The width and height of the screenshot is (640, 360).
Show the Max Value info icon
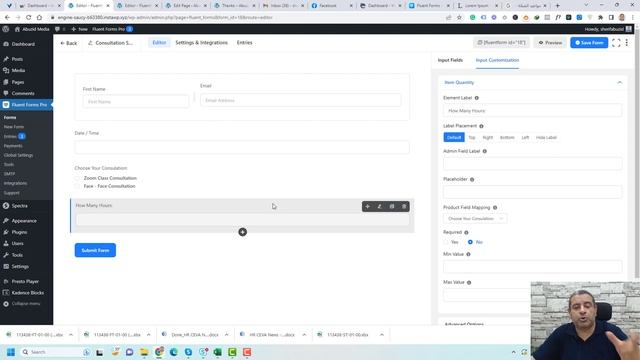[469, 282]
